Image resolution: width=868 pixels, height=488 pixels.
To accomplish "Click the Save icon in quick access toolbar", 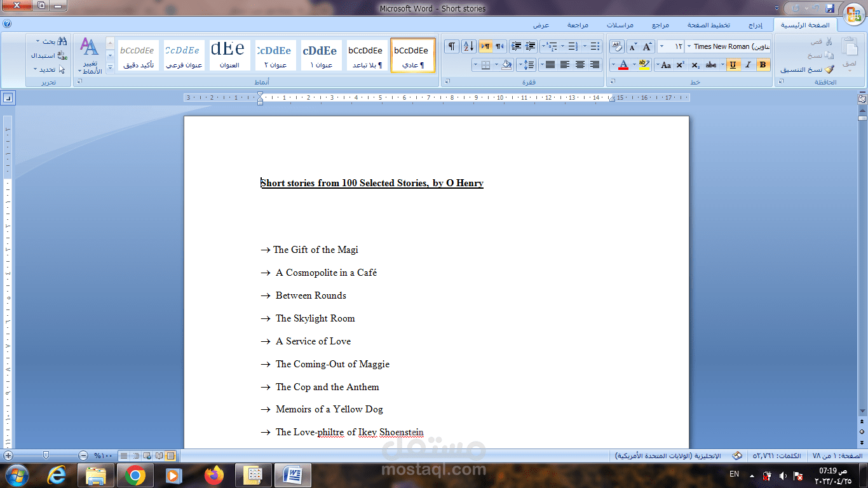I will tap(830, 8).
